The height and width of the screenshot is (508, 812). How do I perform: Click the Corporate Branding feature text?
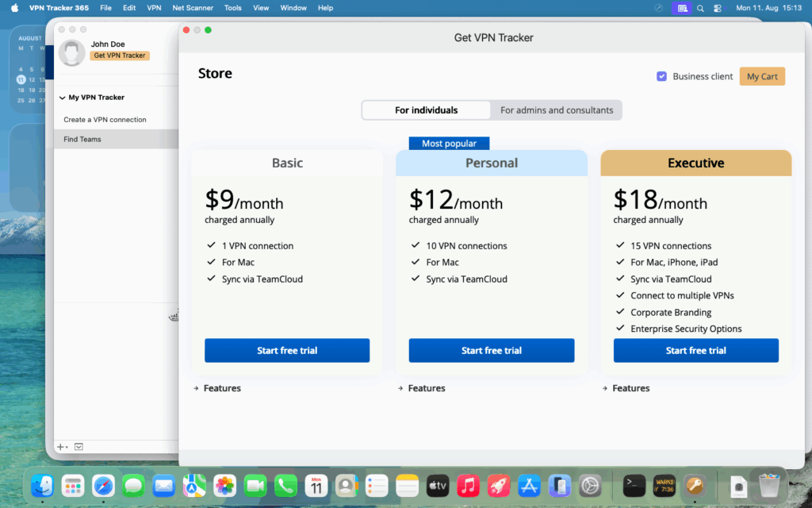pos(671,312)
